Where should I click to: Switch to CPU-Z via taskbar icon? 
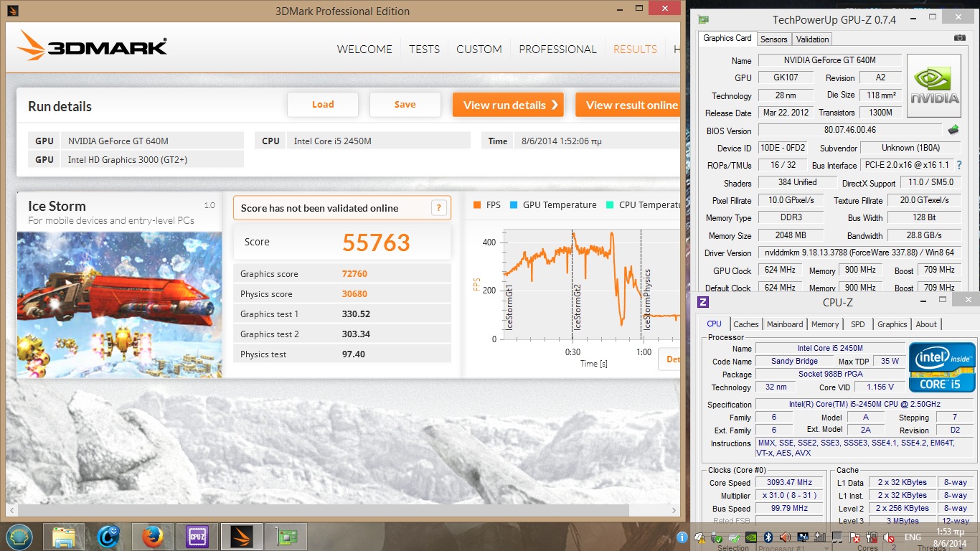[x=197, y=536]
